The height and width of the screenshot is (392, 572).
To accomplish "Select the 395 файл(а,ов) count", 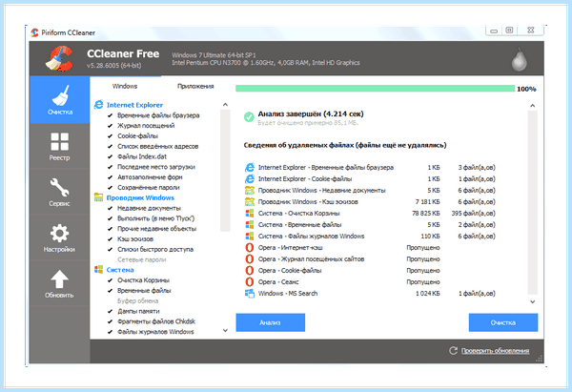I will coord(474,213).
